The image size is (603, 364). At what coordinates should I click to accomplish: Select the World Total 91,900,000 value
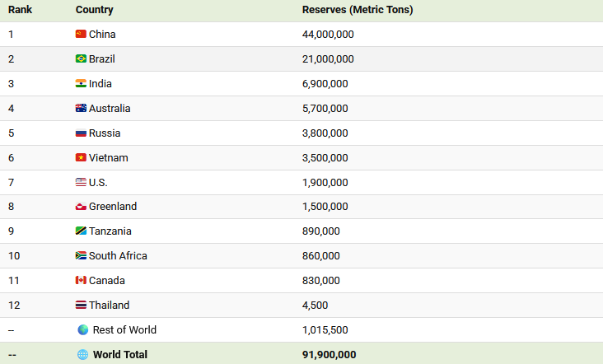pos(329,355)
